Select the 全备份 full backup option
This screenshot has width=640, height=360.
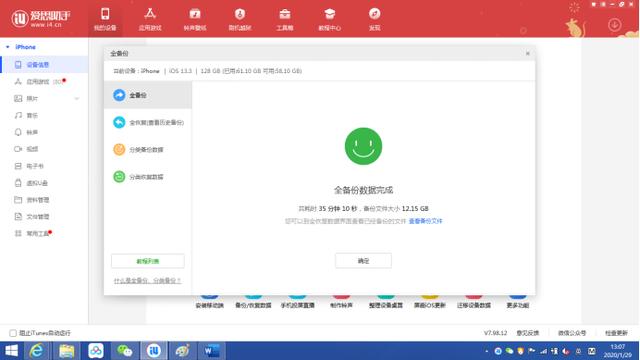(148, 95)
